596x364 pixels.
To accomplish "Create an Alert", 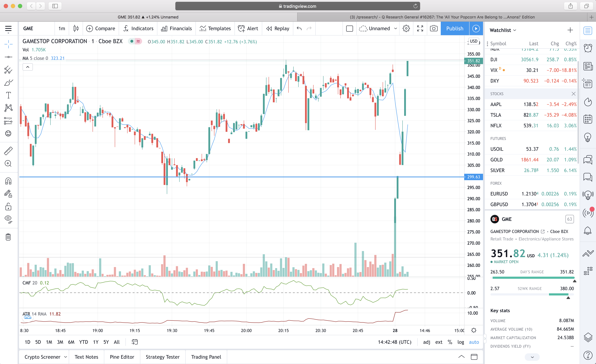I will (x=248, y=29).
